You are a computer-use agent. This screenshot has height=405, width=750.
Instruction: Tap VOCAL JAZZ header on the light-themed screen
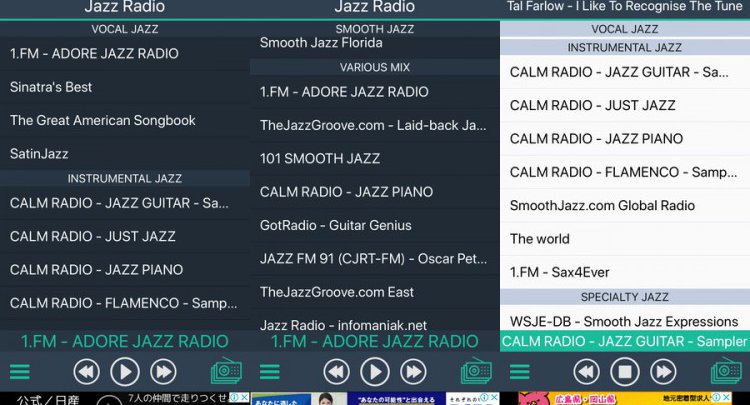(x=625, y=29)
